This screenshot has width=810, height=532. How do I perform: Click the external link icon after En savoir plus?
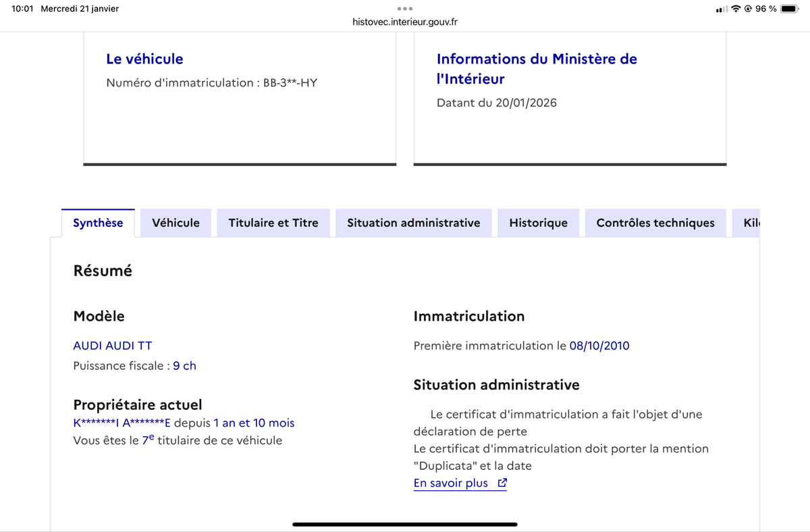(x=502, y=483)
